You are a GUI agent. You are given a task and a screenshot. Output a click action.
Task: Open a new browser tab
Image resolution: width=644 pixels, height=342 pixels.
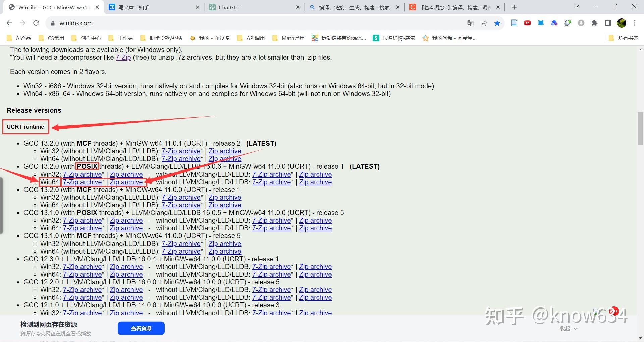(514, 7)
